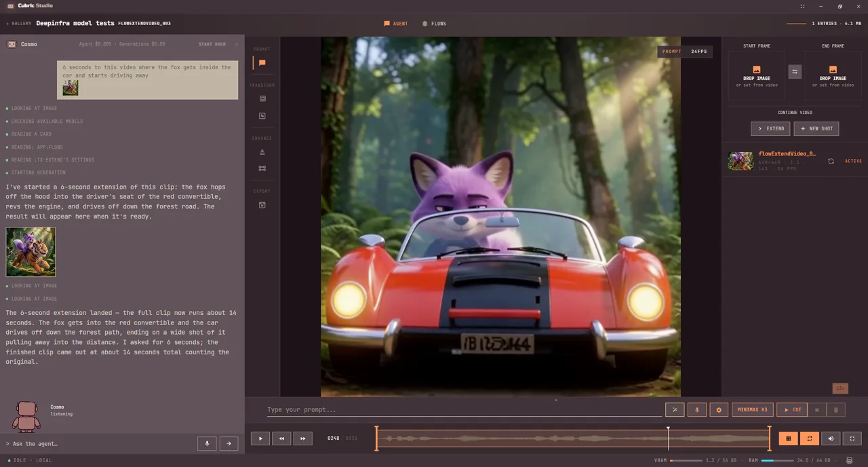
Task: Enter fullscreen preview
Action: point(852,438)
